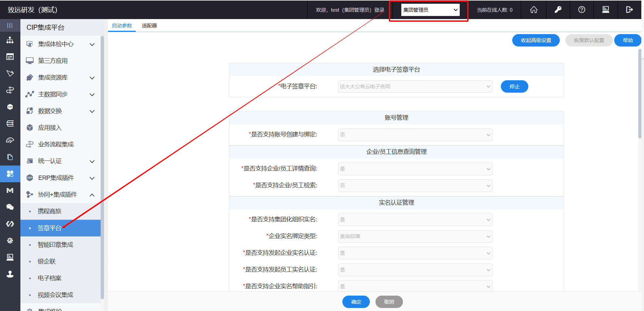The image size is (644, 311).
Task: Click the 帮助 button
Action: [628, 40]
